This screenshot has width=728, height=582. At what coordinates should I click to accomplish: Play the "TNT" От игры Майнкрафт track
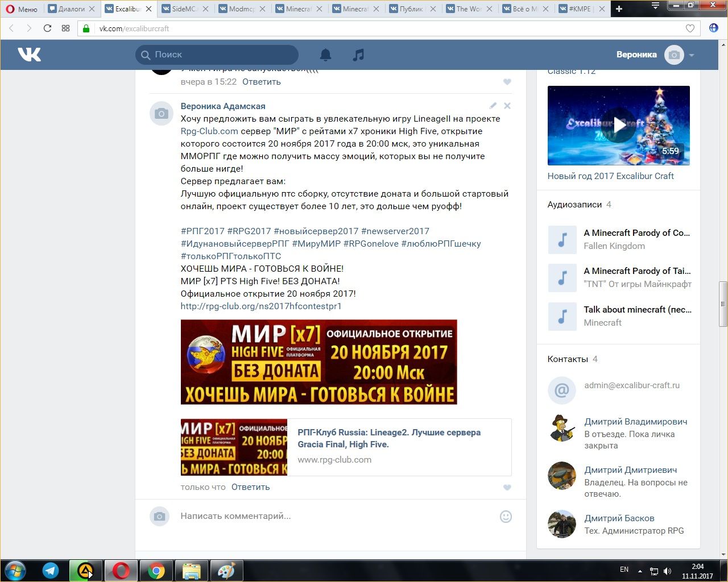[562, 278]
